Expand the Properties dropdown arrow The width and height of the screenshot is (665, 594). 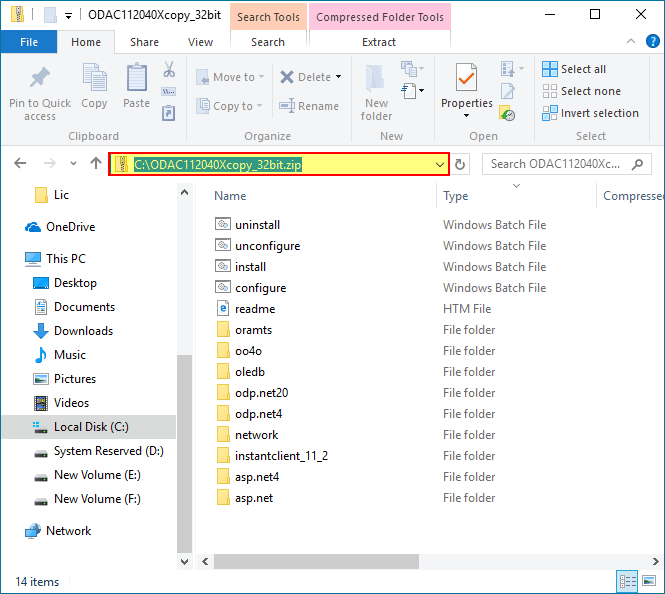click(x=467, y=116)
